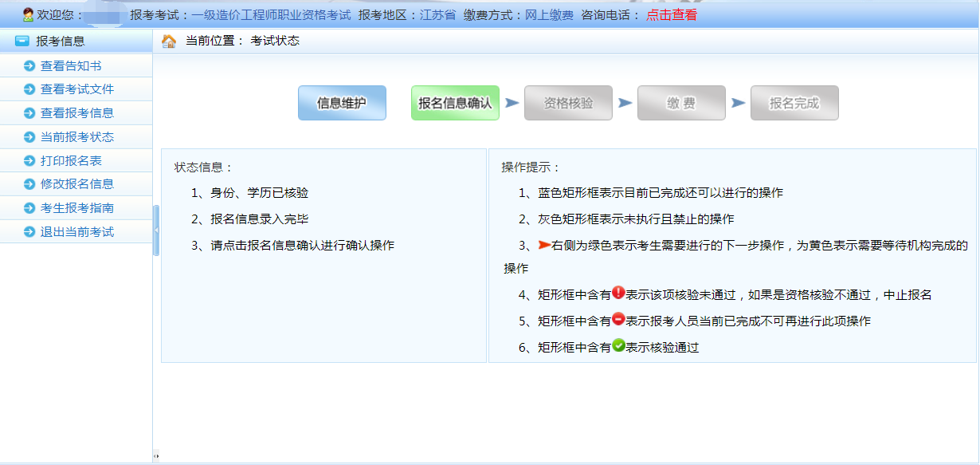Screen dimensions: 980x465
Task: Click the arrow icon next to 查看告知书
Action: [x=29, y=66]
